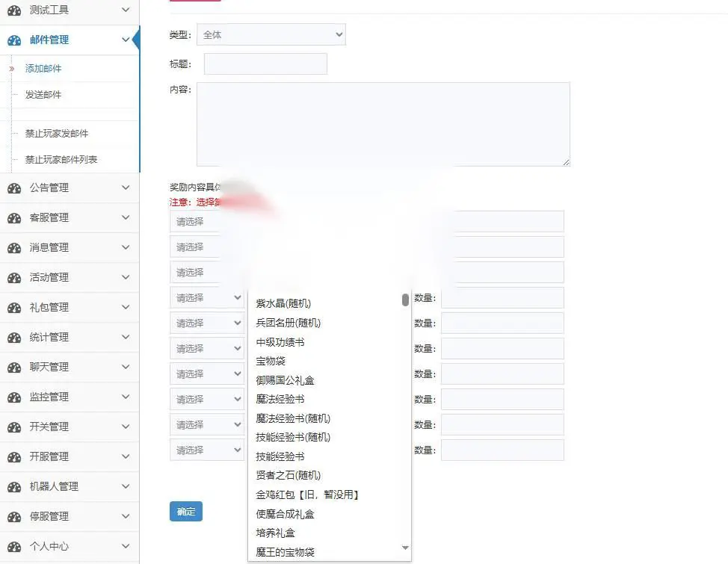Screen dimensions: 728x564
Task: Select 金鸡红包【旧，暂没用】 option
Action: pos(308,495)
